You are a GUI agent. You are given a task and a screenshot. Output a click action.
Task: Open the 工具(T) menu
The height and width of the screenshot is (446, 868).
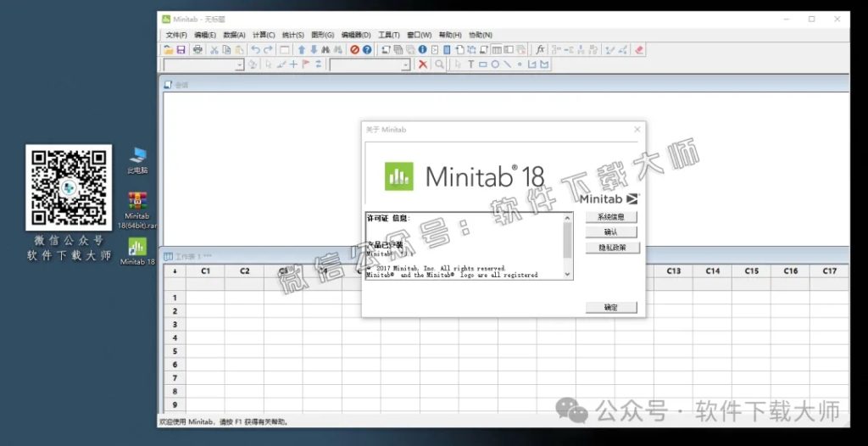click(x=388, y=35)
